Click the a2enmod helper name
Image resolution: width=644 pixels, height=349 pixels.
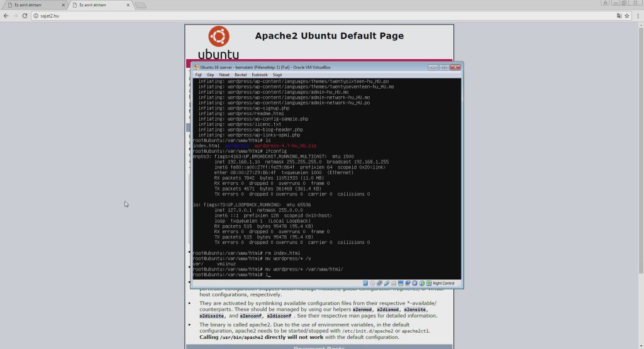(x=362, y=309)
